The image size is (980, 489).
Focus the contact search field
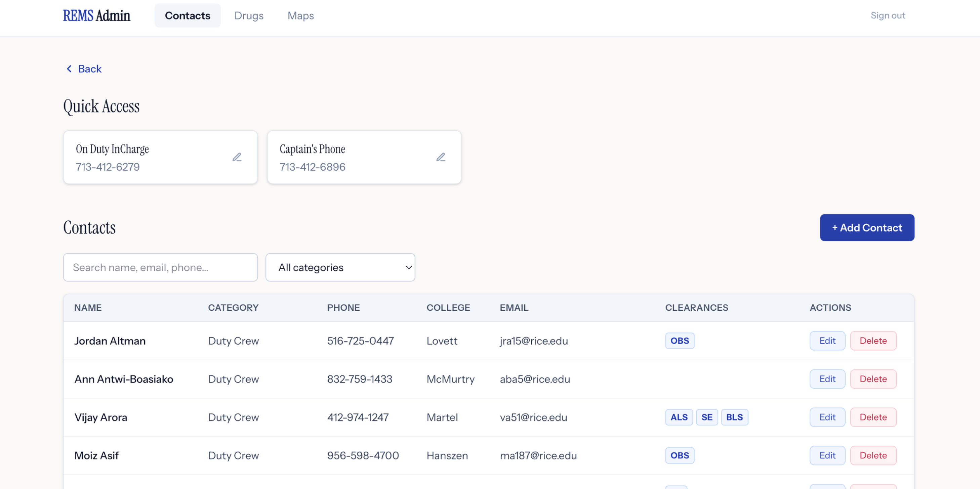point(160,267)
